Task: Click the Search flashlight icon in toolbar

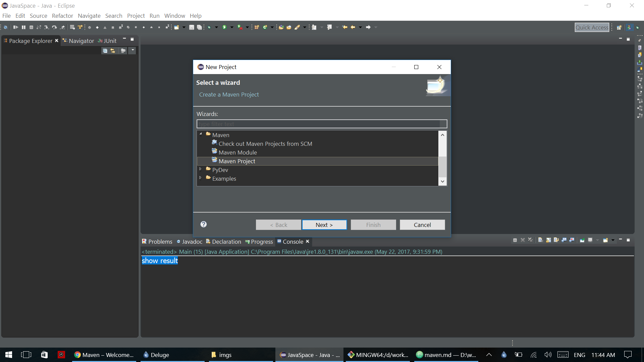Action: (297, 27)
